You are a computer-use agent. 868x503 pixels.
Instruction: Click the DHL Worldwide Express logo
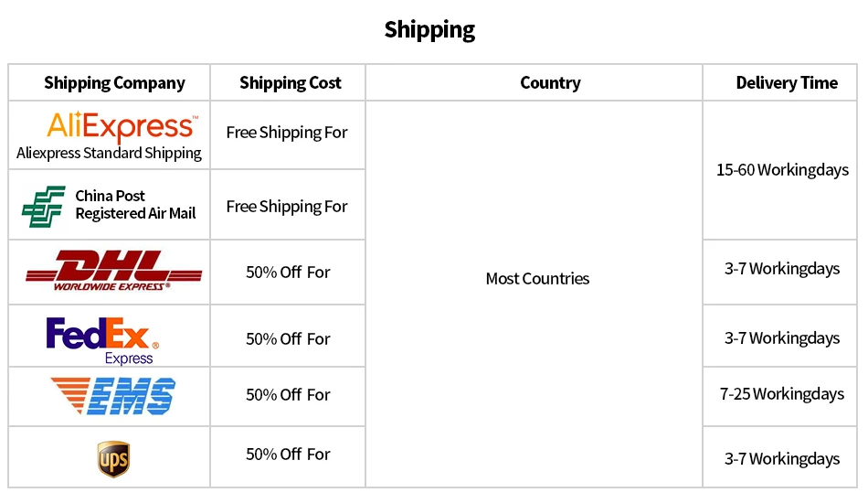(113, 271)
